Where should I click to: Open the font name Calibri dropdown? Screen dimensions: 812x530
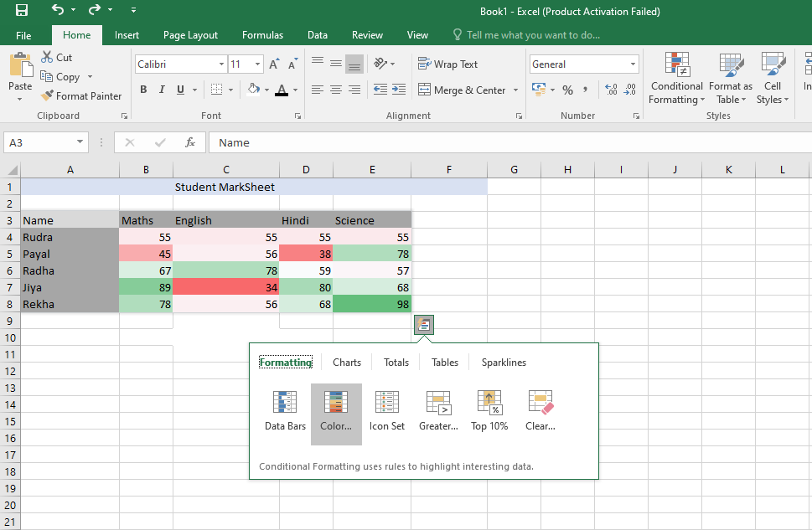click(x=221, y=64)
